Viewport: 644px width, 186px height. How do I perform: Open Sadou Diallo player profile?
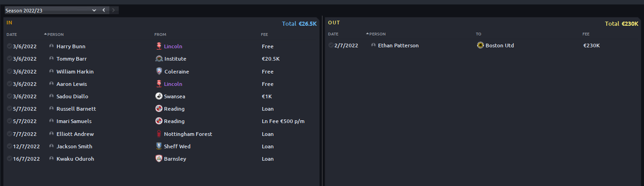point(72,96)
